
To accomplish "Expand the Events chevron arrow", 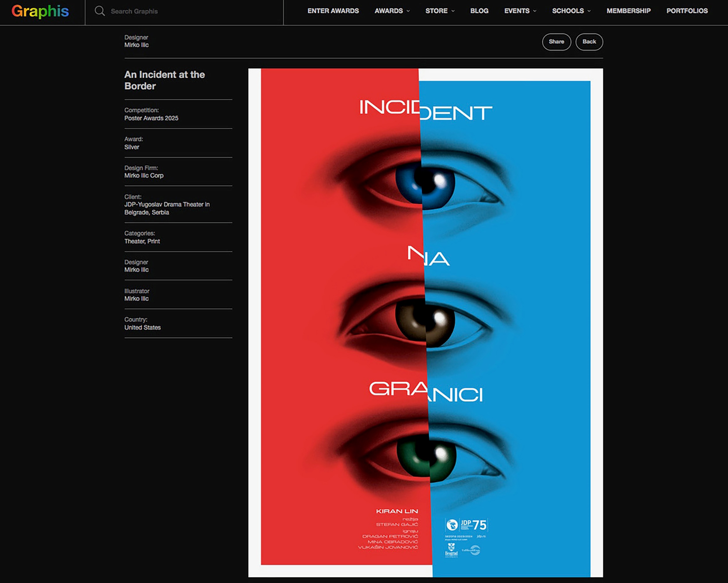I will coord(535,11).
